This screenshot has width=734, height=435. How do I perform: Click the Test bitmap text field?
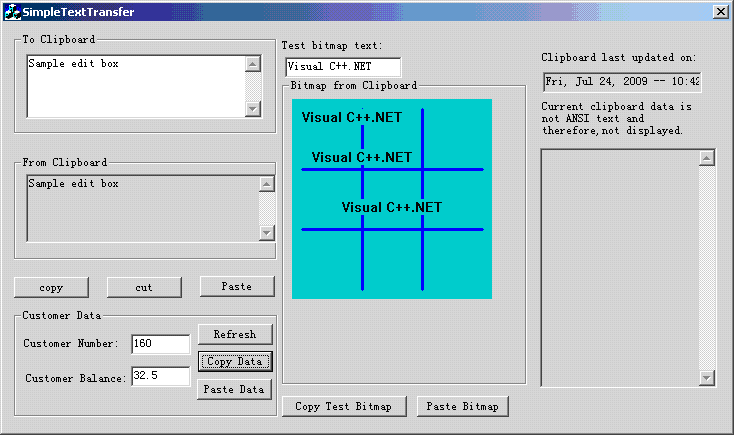pos(343,67)
